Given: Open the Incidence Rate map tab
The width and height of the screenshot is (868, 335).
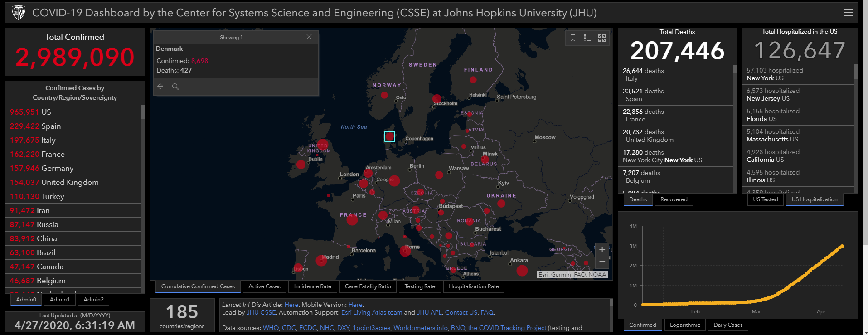Looking at the screenshot, I should pos(313,286).
